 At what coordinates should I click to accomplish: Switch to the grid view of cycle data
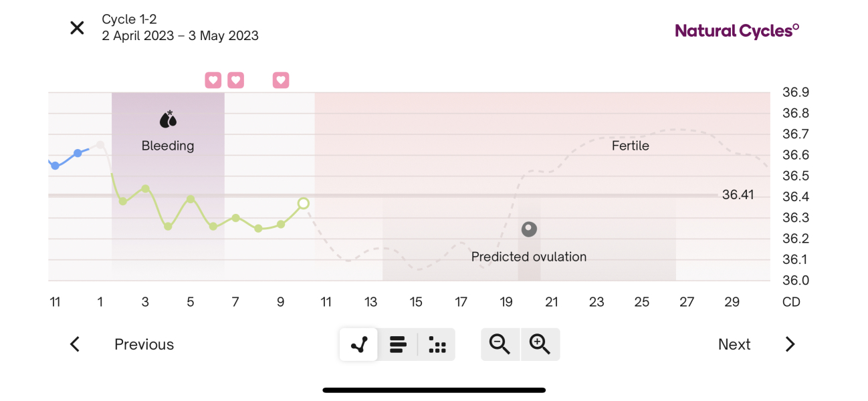[437, 344]
